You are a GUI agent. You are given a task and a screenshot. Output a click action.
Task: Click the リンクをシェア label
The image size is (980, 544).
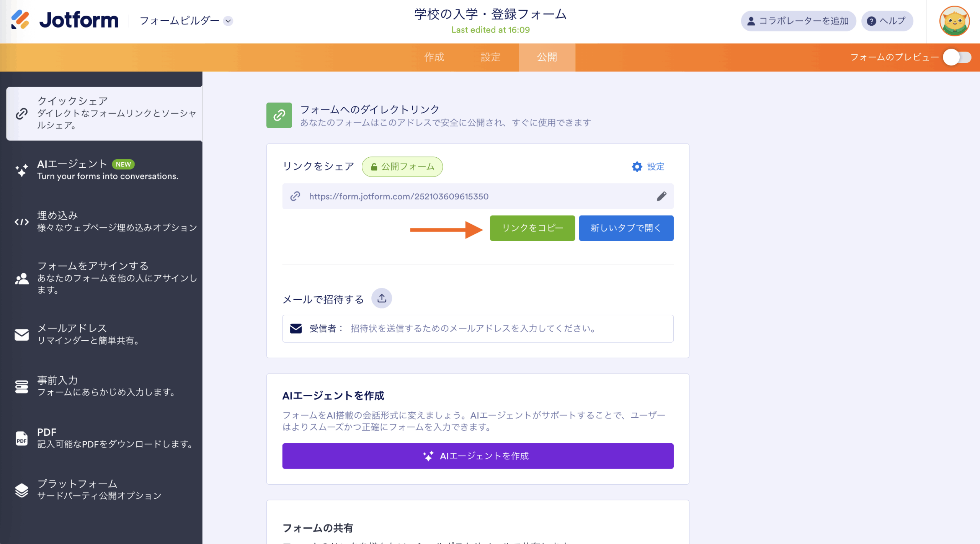pos(318,167)
